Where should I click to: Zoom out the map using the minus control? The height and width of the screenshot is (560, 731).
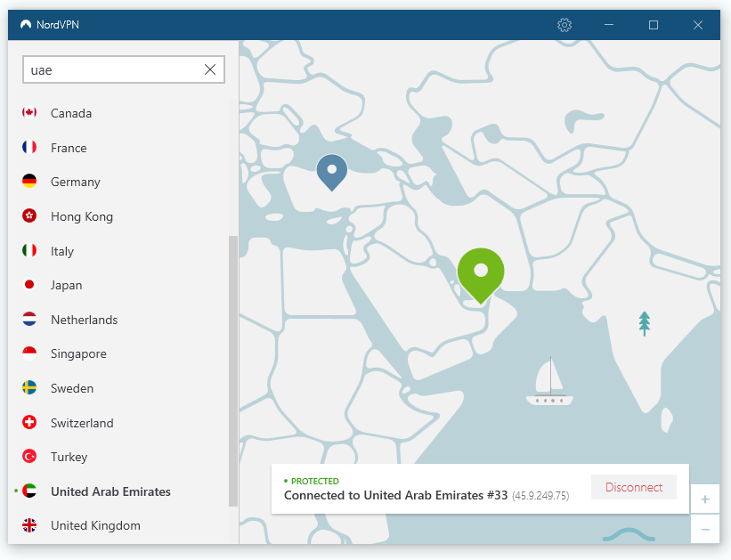coord(704,529)
